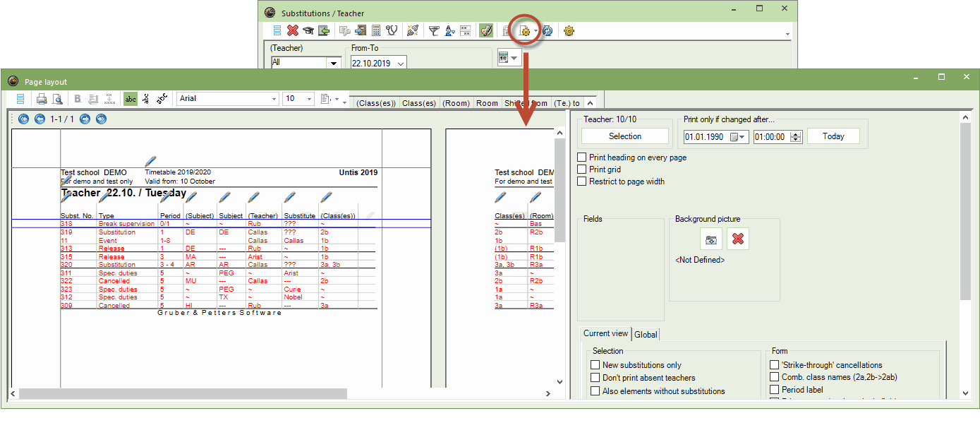Click pencil edit icon above Timetable 2019/2020
The image size is (980, 423).
pos(150,162)
